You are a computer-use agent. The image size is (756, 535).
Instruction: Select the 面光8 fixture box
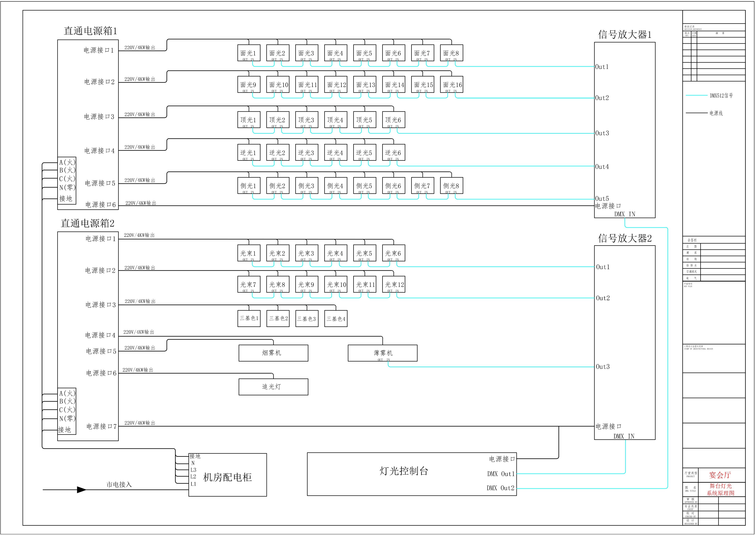click(451, 53)
